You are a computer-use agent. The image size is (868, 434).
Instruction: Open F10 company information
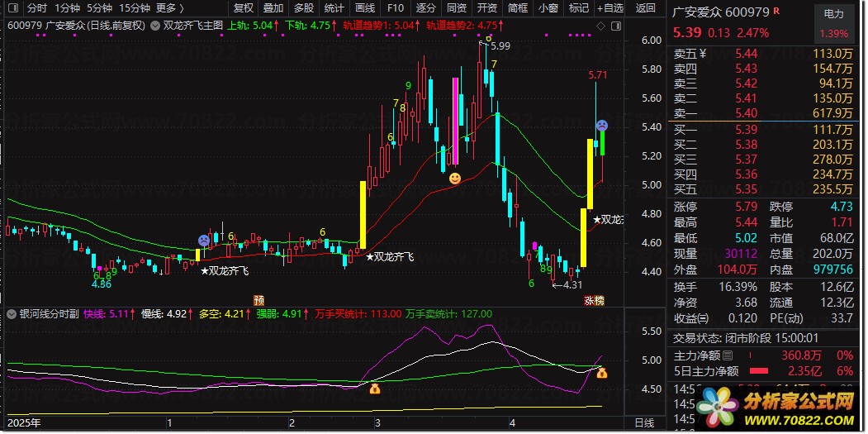[396, 7]
